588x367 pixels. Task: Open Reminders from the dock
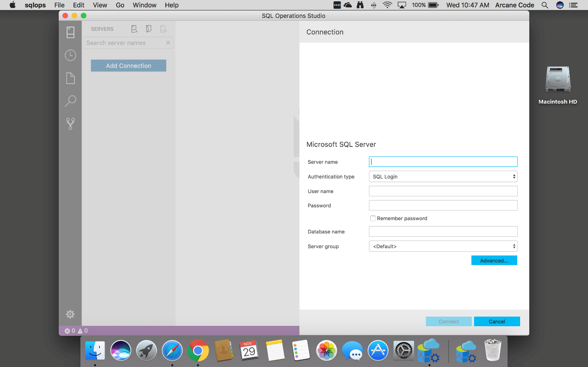(x=301, y=351)
